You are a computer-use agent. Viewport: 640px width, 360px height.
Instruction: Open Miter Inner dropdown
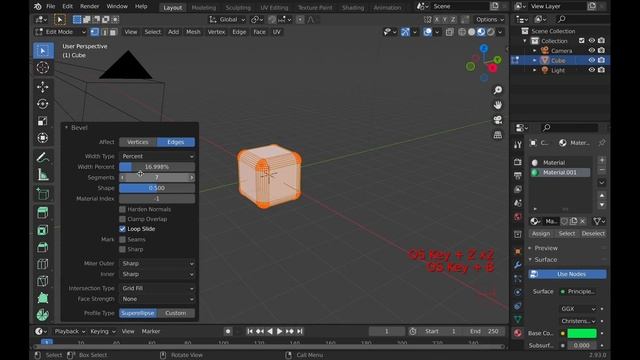click(157, 274)
